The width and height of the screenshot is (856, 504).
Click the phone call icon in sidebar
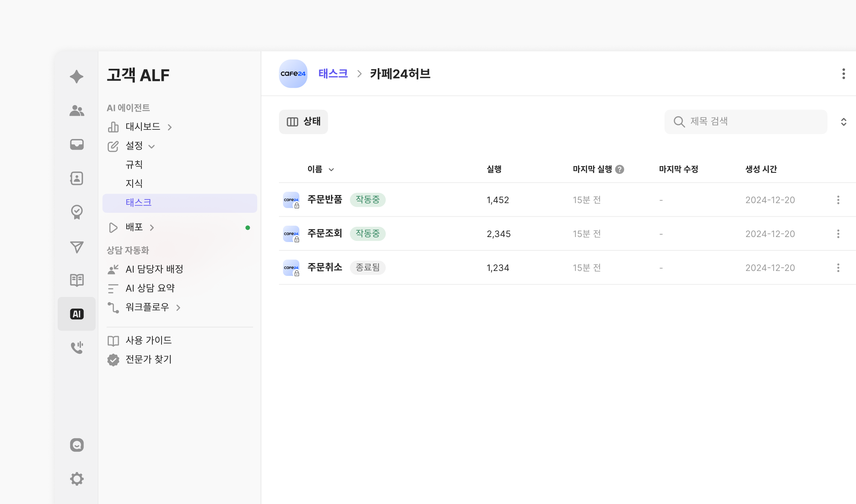click(77, 347)
